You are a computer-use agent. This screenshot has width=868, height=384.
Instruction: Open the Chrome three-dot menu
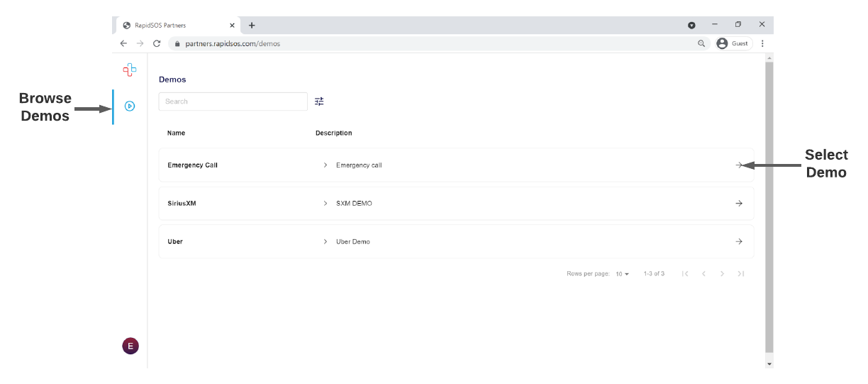click(762, 43)
